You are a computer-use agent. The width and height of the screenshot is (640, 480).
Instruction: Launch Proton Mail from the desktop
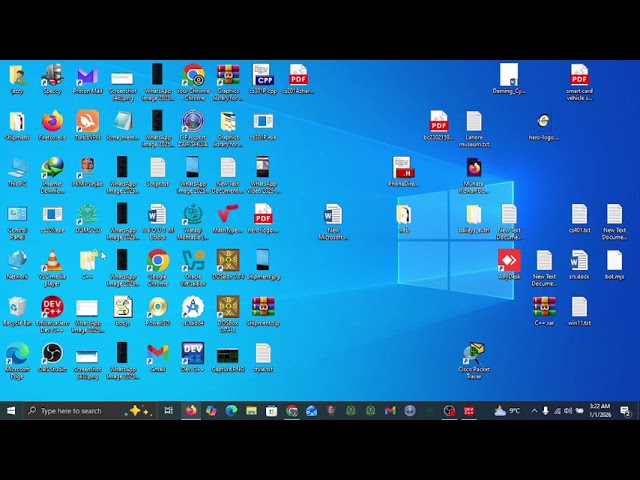pos(87,76)
